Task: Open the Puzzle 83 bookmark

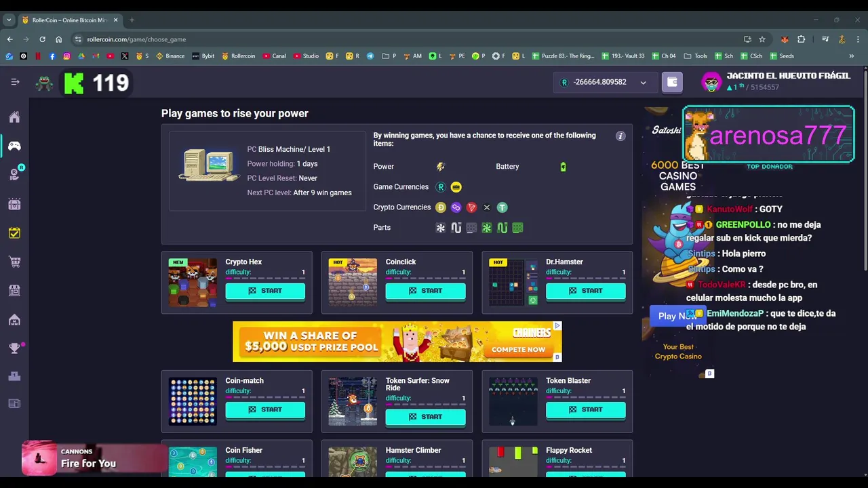Action: tap(564, 56)
